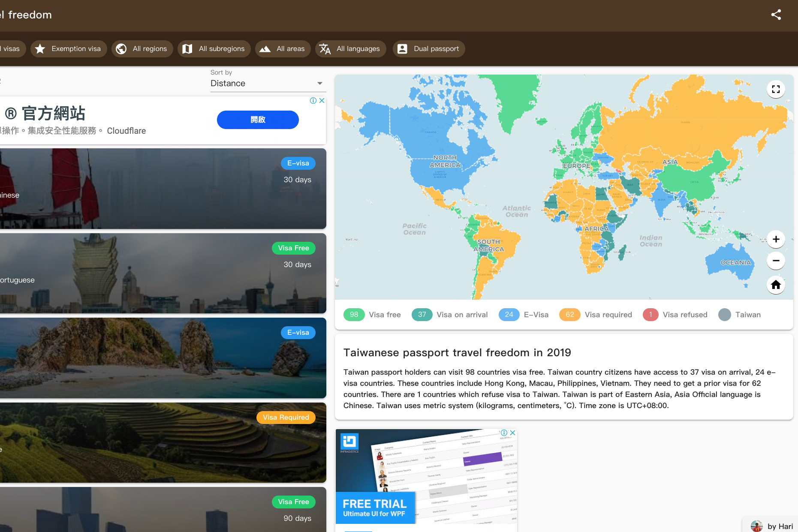Click the Exemption visa chip
Viewport: 798px width, 532px height.
click(68, 49)
